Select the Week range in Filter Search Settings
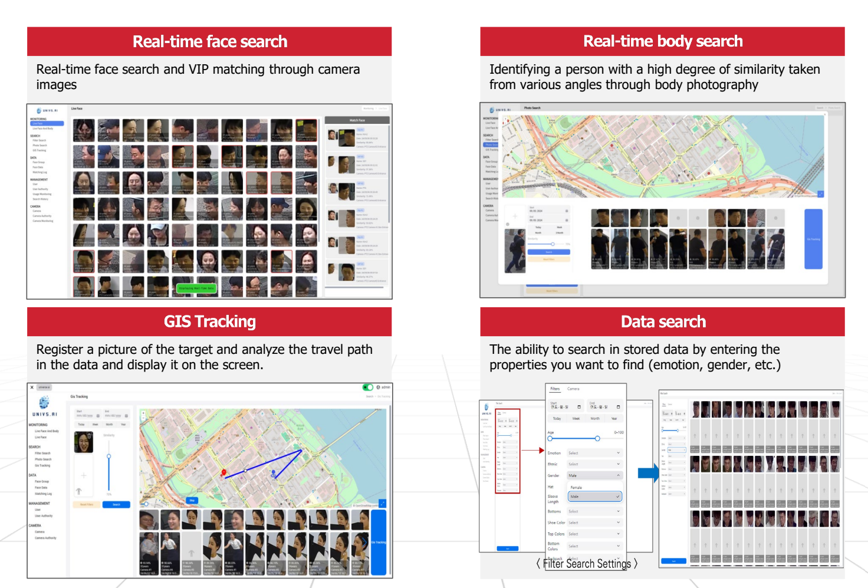Screen dimensions: 868x588 [576, 419]
